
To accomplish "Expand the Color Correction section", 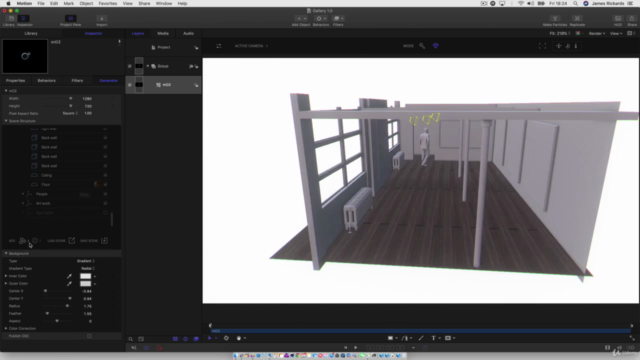I will coord(6,328).
